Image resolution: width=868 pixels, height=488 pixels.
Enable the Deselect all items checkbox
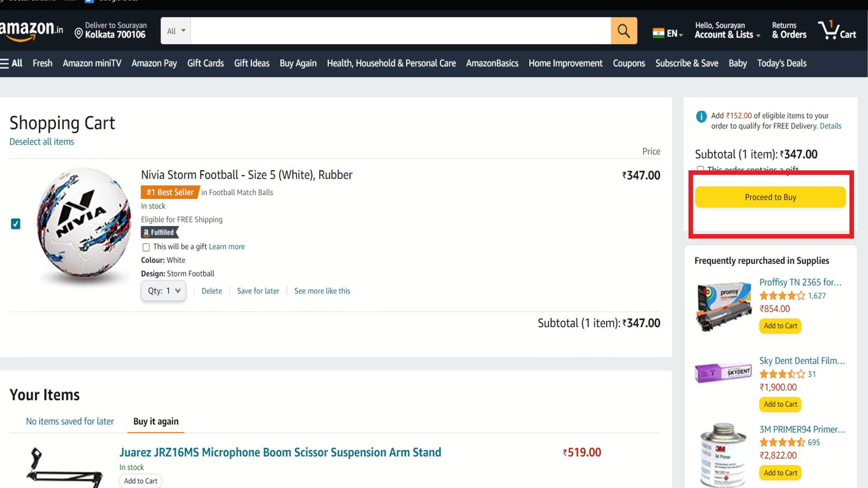[42, 141]
